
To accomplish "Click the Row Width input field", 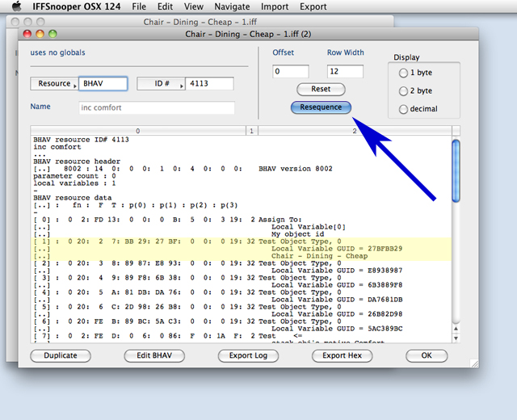I will tap(345, 72).
